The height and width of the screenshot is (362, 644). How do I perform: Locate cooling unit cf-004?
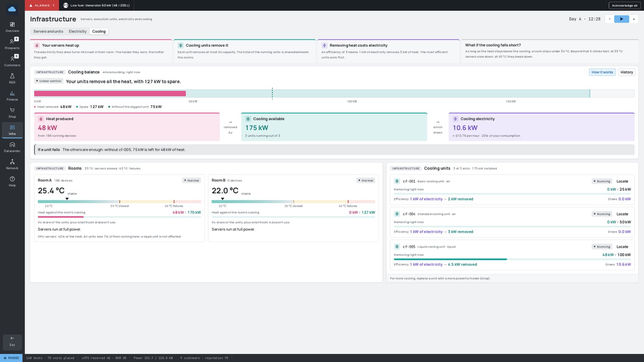coord(622,214)
